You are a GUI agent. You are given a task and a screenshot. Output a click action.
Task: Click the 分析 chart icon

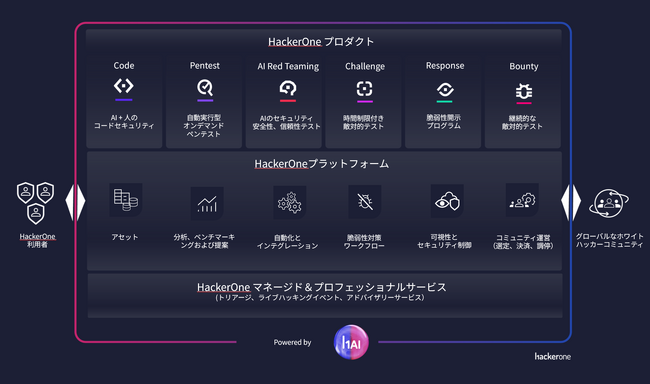click(207, 203)
